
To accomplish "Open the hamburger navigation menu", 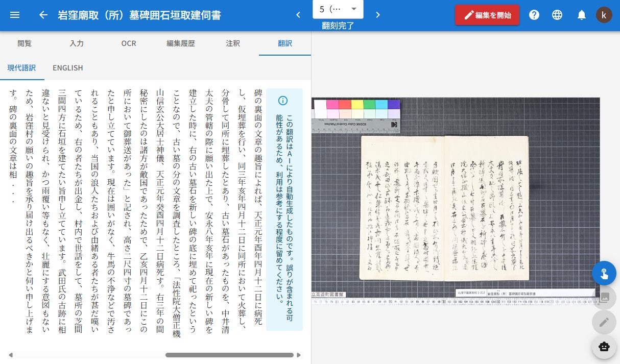I will pyautogui.click(x=14, y=15).
